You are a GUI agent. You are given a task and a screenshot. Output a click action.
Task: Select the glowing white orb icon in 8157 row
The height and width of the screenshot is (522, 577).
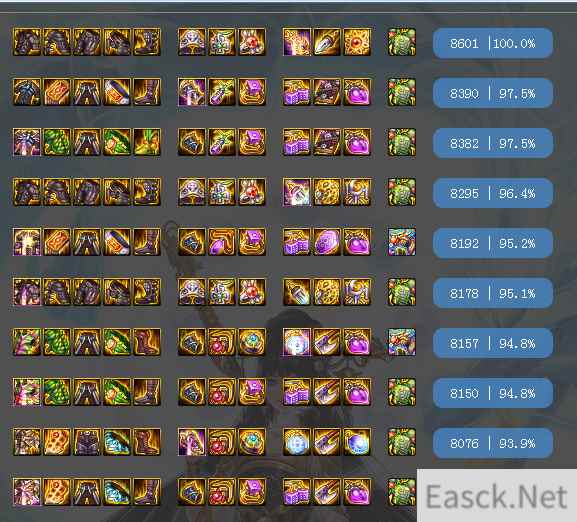[297, 342]
